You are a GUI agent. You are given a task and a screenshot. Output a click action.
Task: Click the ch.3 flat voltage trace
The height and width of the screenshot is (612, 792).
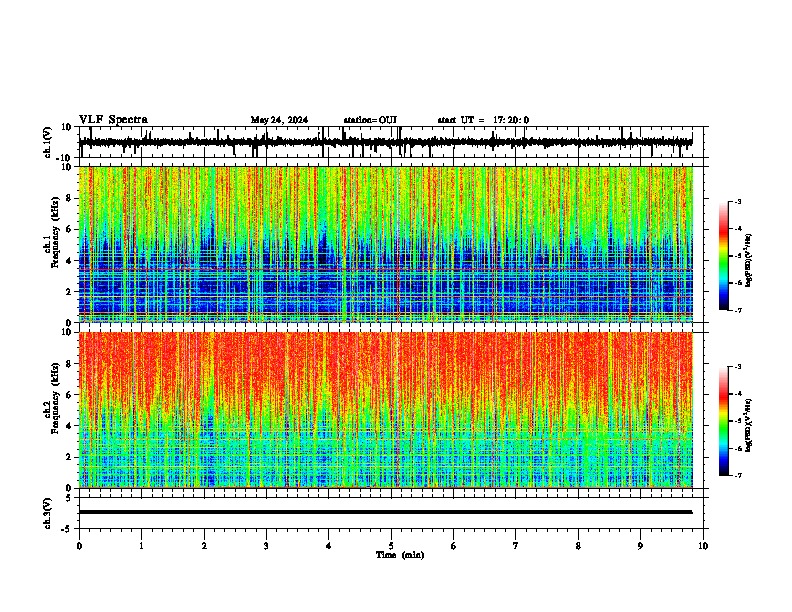click(x=386, y=512)
